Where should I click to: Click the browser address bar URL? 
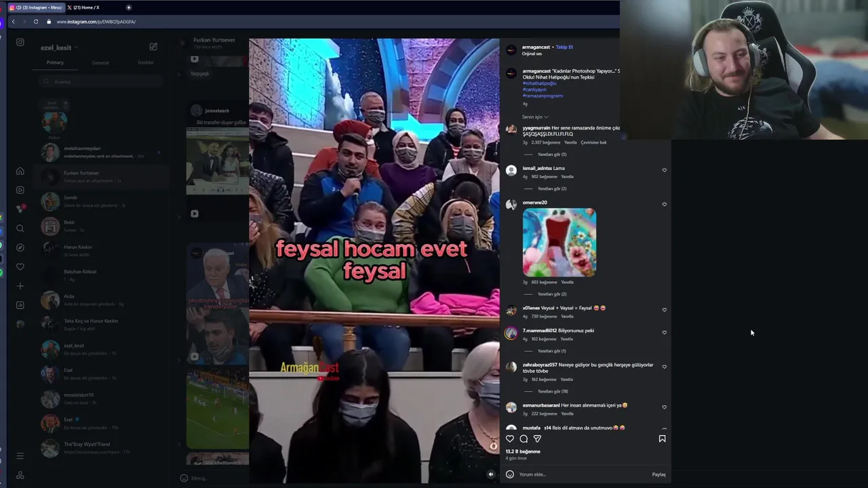coord(96,22)
